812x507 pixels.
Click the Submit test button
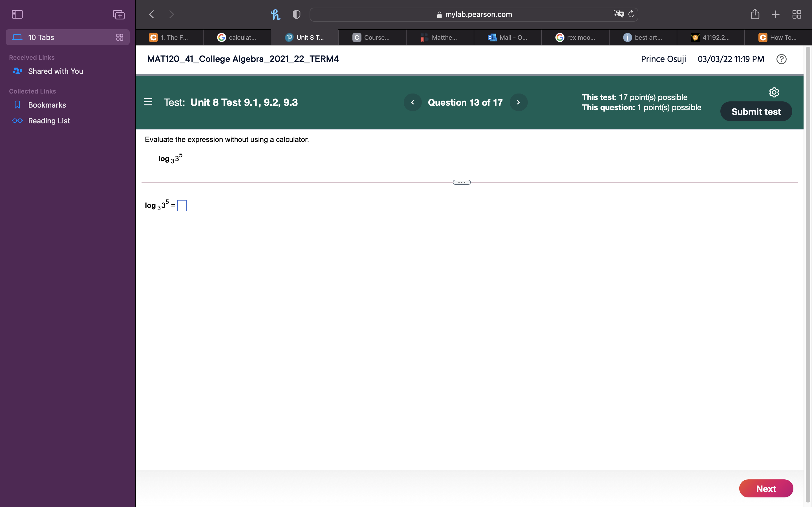click(x=756, y=111)
